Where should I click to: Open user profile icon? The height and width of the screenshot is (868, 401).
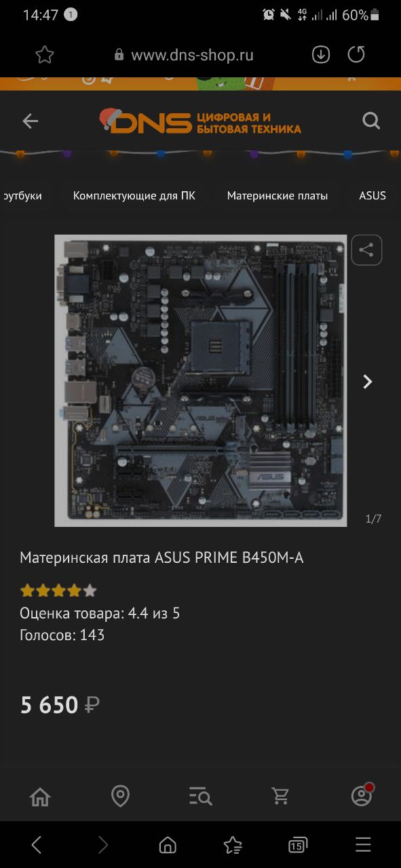tap(362, 795)
